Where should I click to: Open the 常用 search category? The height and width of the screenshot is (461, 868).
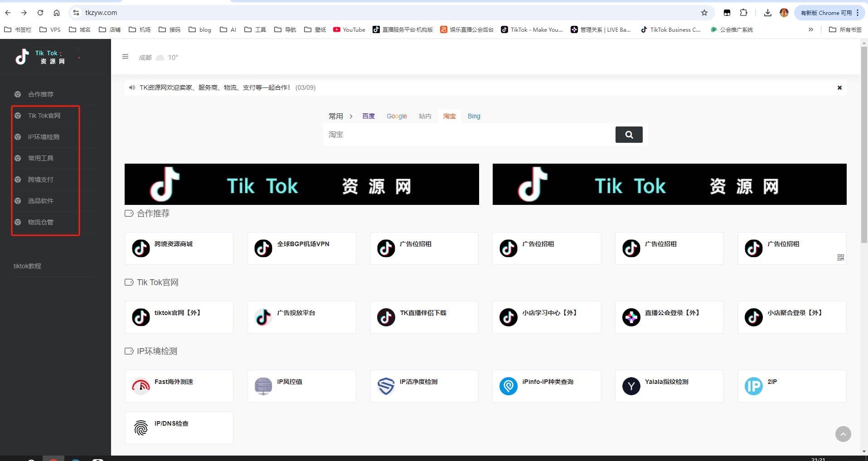(336, 116)
